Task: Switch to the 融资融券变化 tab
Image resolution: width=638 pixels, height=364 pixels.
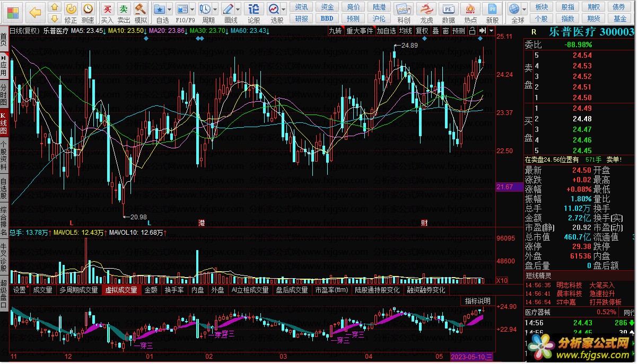Action: [x=426, y=290]
